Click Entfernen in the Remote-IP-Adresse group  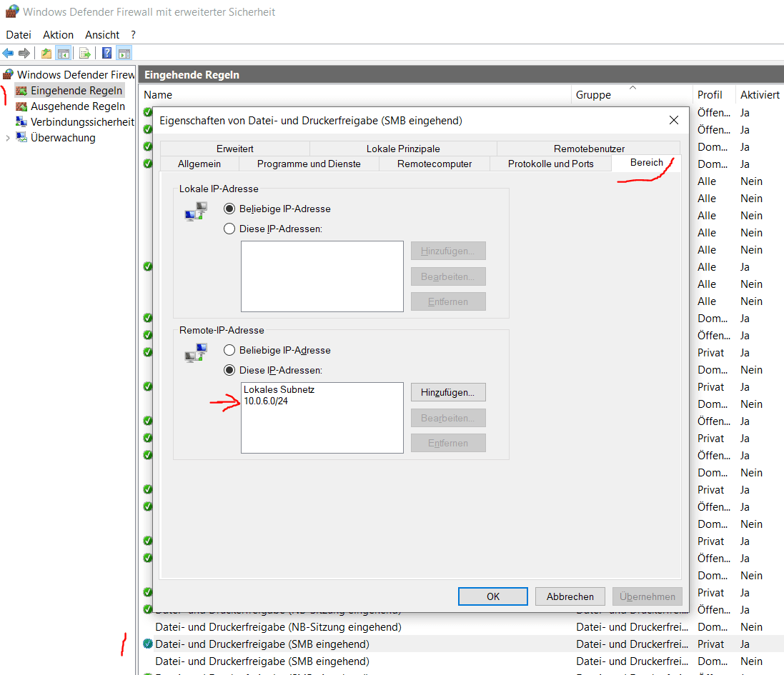(448, 443)
